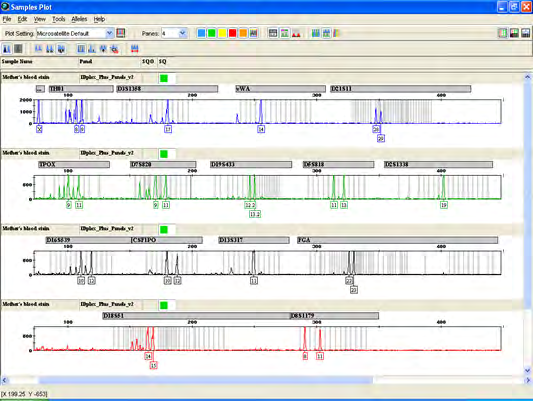Click the first icon of the second toolbar's middle-left group
This screenshot has height=401, width=533.
coord(38,49)
